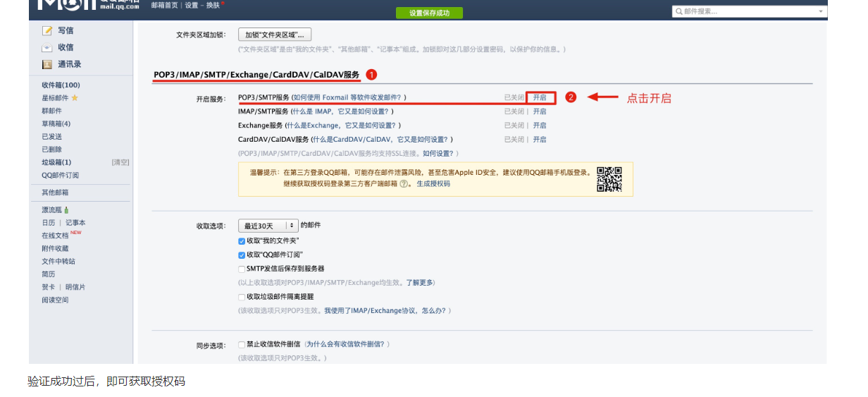The height and width of the screenshot is (397, 868).
Task: Click the 邮件搜索 search input field
Action: click(x=747, y=11)
